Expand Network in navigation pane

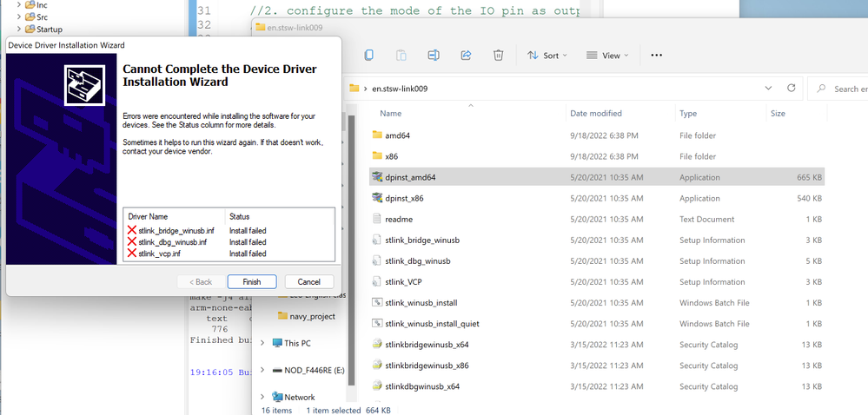262,397
